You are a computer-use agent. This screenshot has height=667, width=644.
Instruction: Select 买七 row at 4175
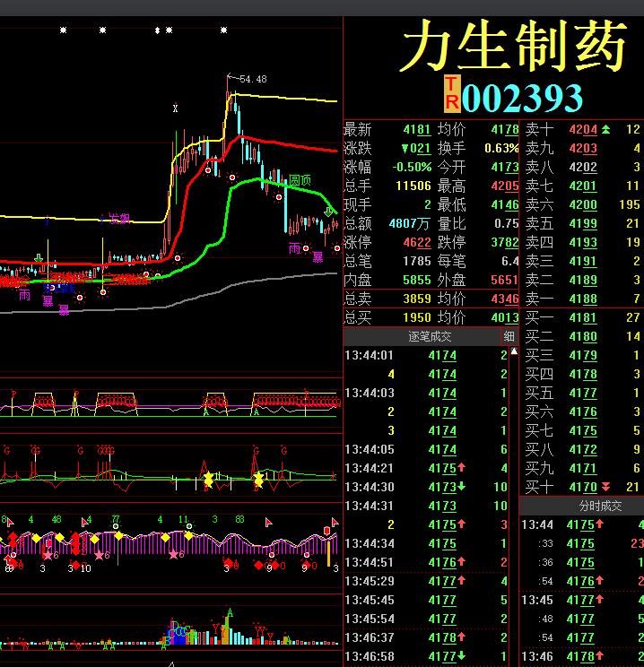pyautogui.click(x=582, y=430)
